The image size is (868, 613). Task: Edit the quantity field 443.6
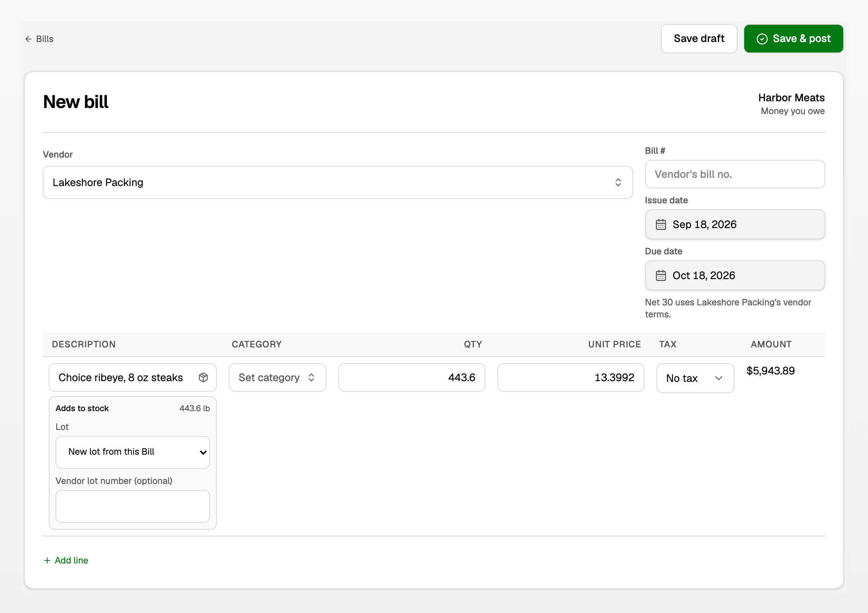pyautogui.click(x=411, y=377)
